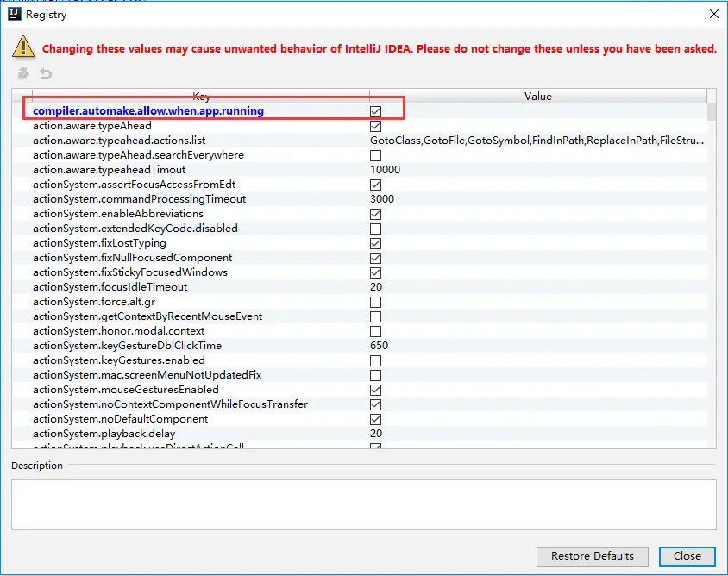The height and width of the screenshot is (576, 728).
Task: Click the GotoClass,GotoFile value cell
Action: pos(537,141)
